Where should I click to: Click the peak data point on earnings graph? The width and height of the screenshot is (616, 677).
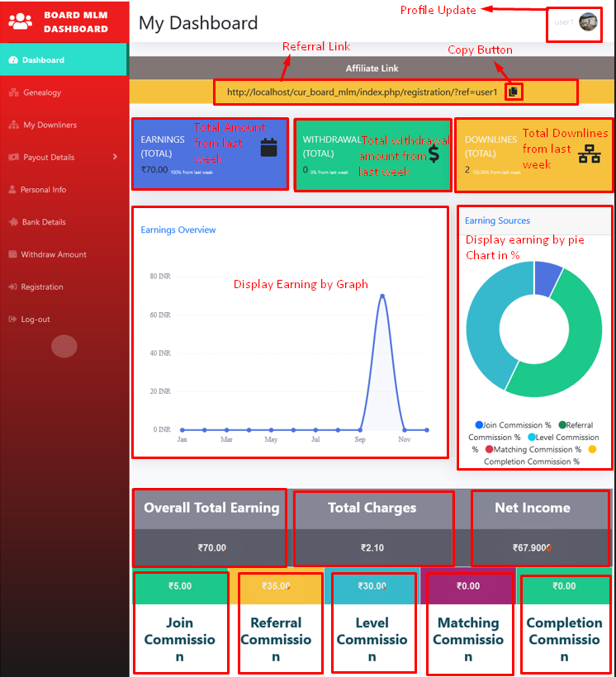click(x=382, y=296)
